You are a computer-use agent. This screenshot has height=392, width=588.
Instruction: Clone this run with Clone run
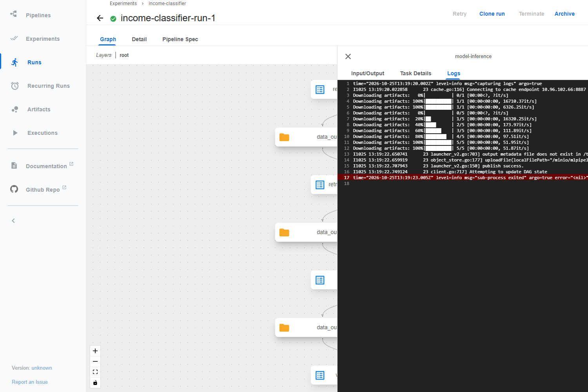(x=492, y=14)
